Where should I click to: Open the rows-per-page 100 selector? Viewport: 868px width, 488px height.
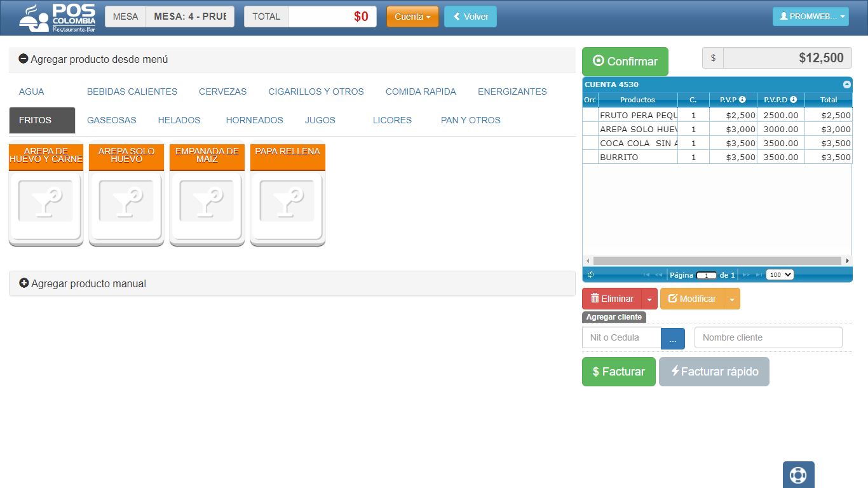coord(780,275)
